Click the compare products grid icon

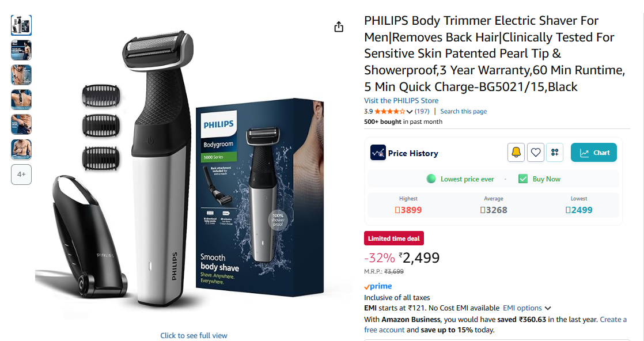[x=555, y=153]
